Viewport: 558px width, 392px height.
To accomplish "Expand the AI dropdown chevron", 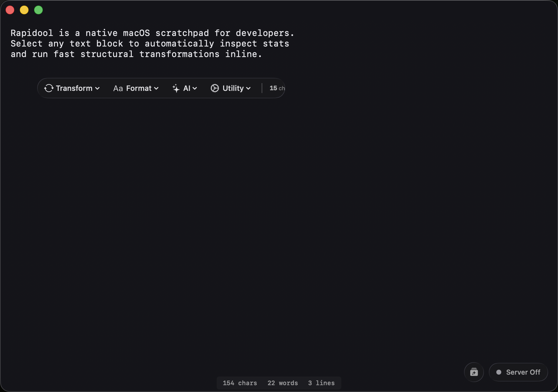I will 195,88.
